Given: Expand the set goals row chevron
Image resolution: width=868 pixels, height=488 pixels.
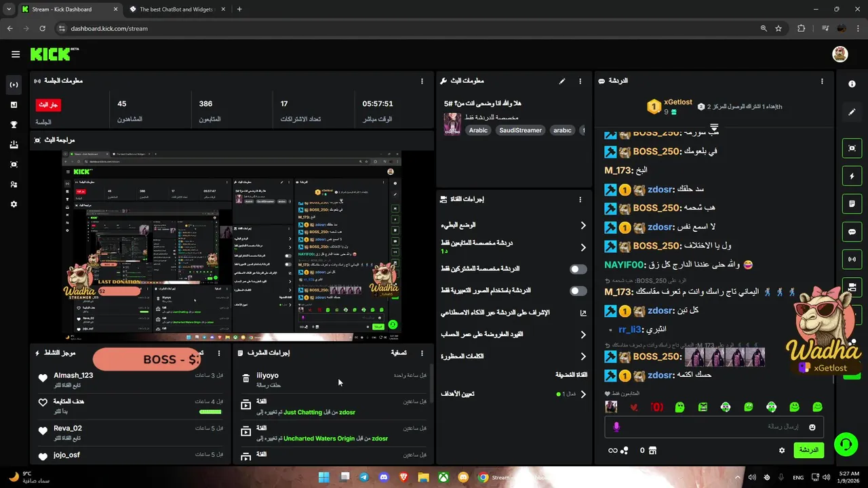Looking at the screenshot, I should (x=583, y=394).
